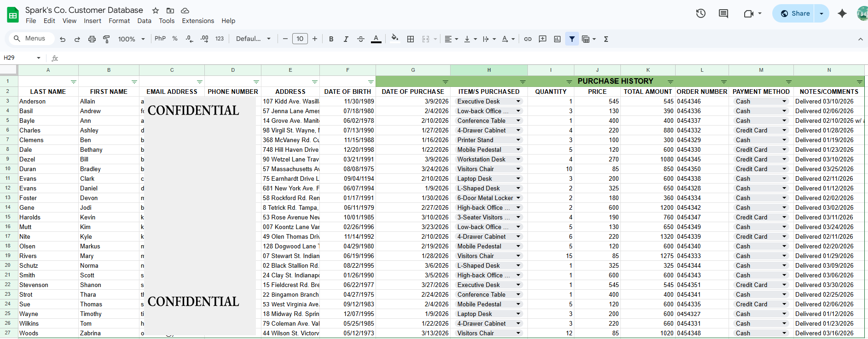Open all comments icon

click(723, 13)
